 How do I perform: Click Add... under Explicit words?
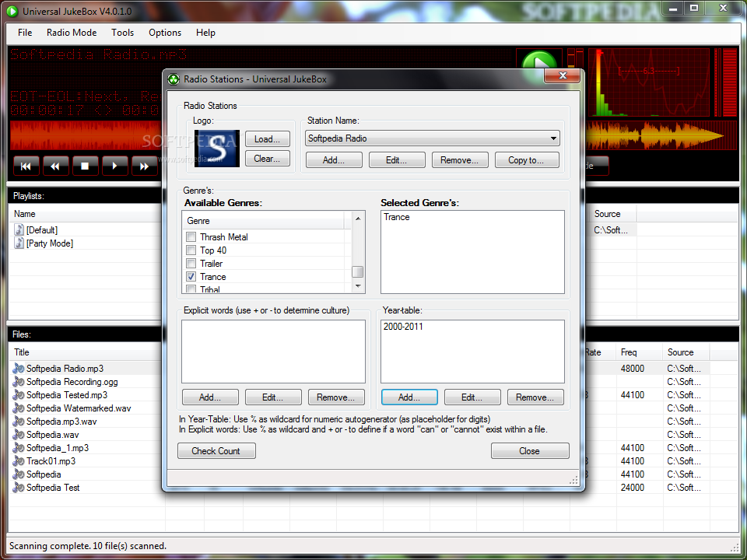pos(210,397)
